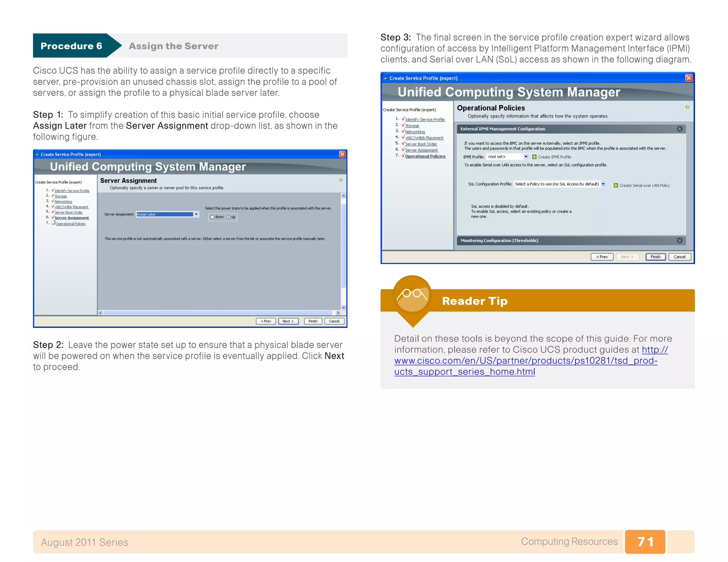This screenshot has width=728, height=562.
Task: Click the green help icon in Server Assignment
Action: coord(341,180)
